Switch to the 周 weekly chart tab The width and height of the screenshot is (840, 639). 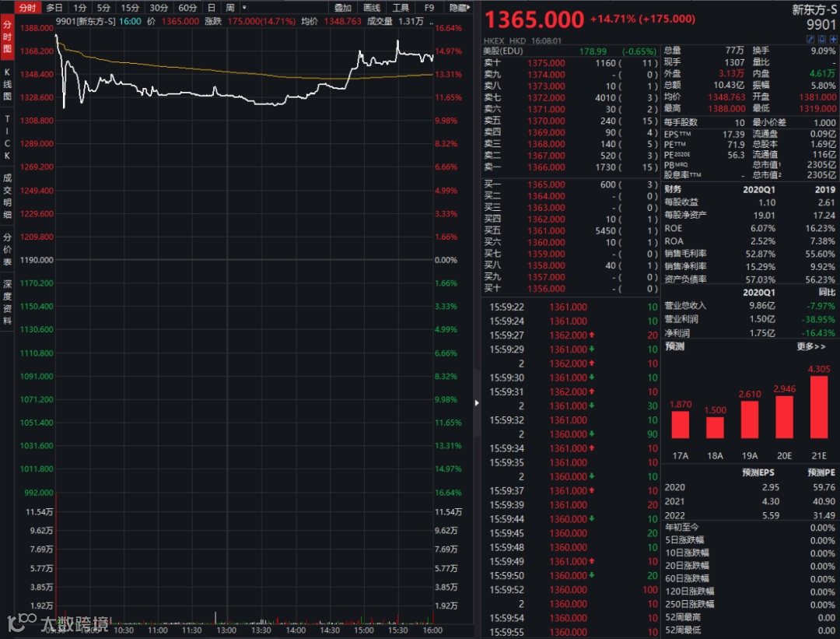coord(229,8)
